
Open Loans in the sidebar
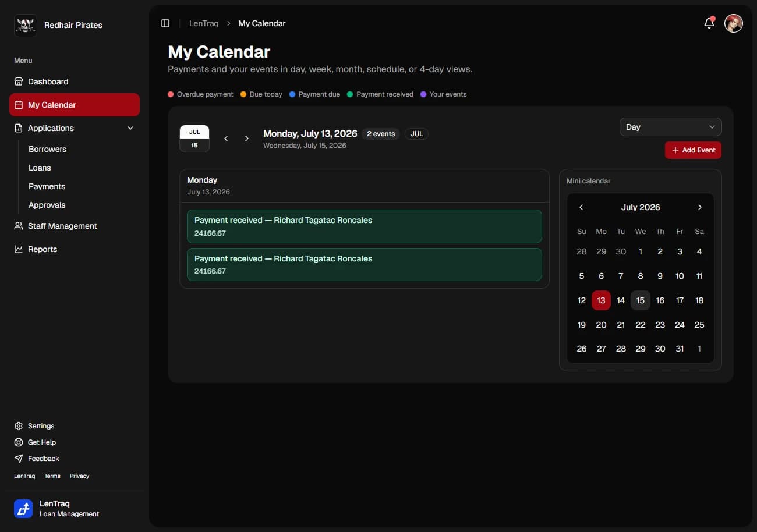(x=40, y=168)
